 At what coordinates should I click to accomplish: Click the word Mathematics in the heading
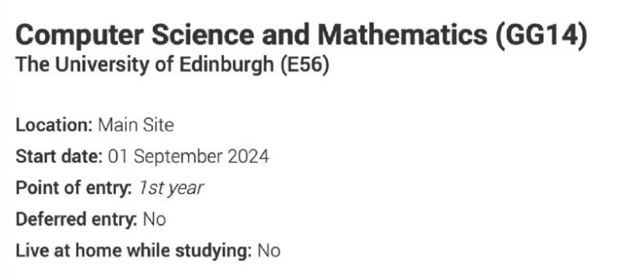(x=403, y=35)
